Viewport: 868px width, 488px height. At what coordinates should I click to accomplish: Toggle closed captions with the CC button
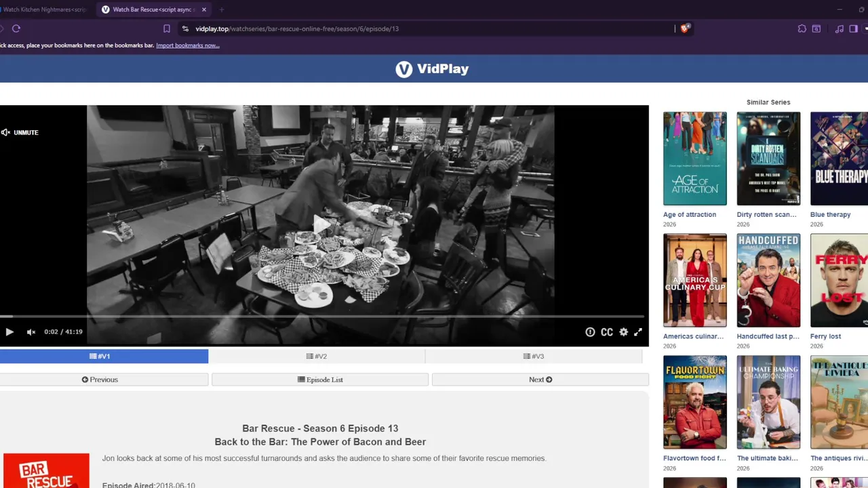607,332
